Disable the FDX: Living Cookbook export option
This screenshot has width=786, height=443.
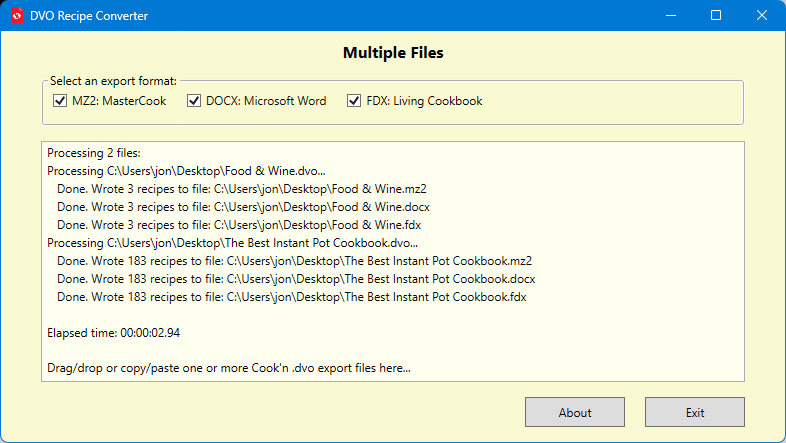(x=354, y=101)
